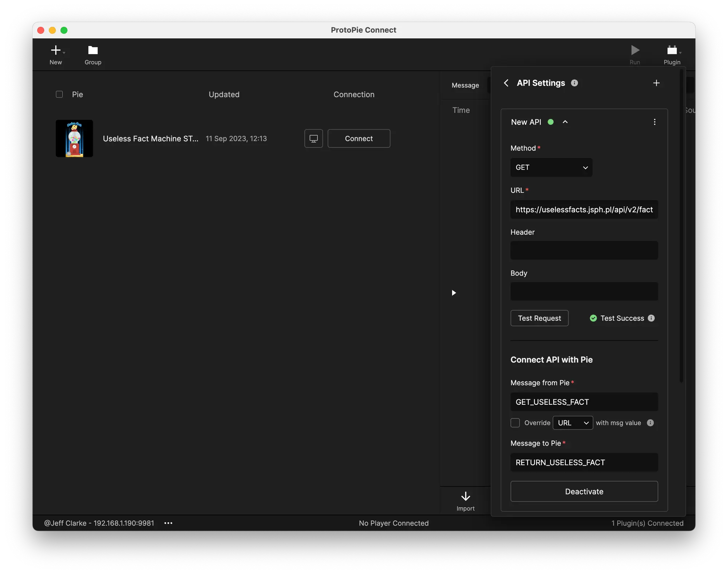The width and height of the screenshot is (728, 574).
Task: Click the Group folder icon
Action: tap(93, 50)
